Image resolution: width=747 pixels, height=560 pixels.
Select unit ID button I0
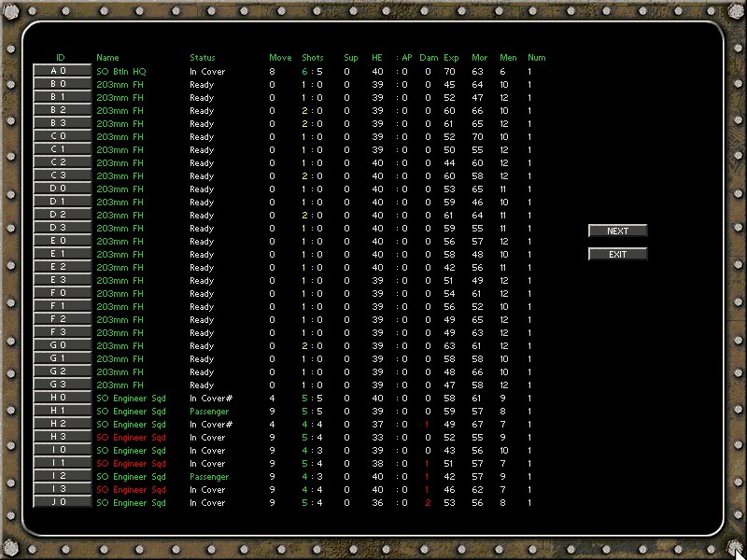pos(62,450)
